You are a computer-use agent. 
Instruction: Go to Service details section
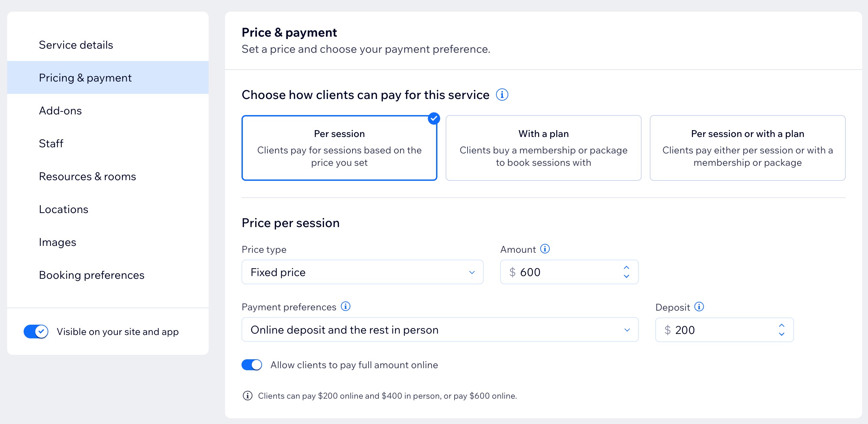(x=76, y=45)
